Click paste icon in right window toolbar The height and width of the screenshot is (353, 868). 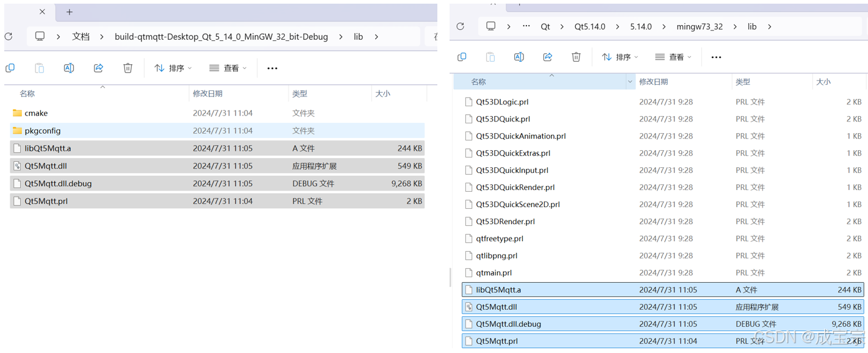490,57
